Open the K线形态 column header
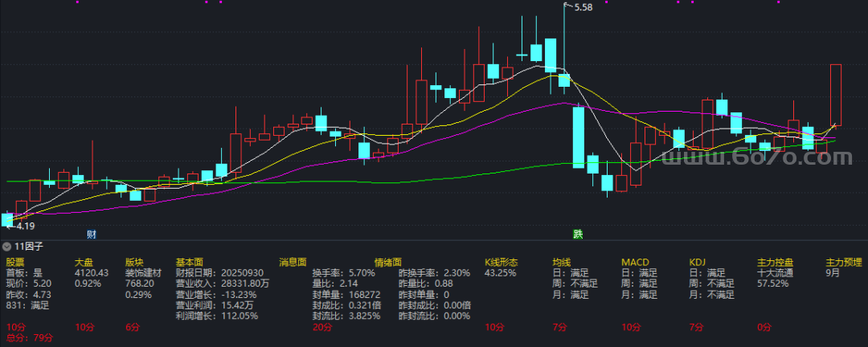Screen dimensions: 868x347 501,262
